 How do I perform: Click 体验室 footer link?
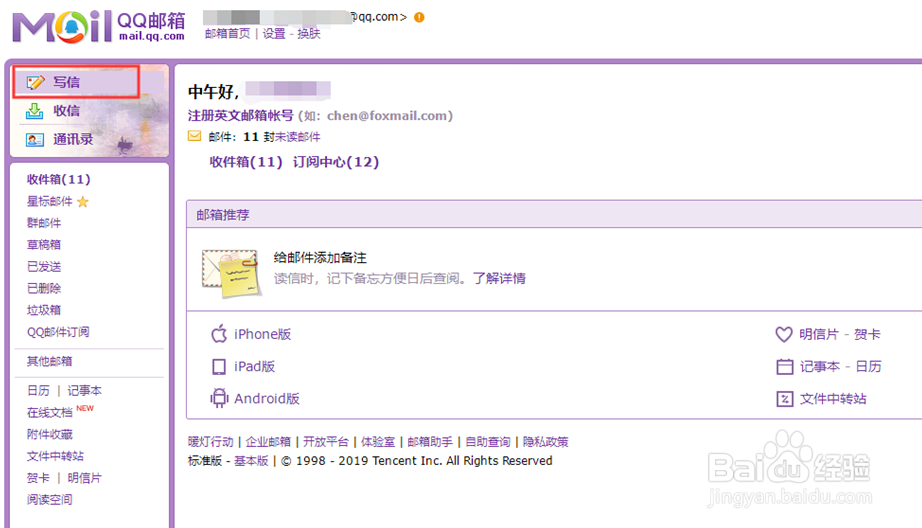pyautogui.click(x=378, y=442)
